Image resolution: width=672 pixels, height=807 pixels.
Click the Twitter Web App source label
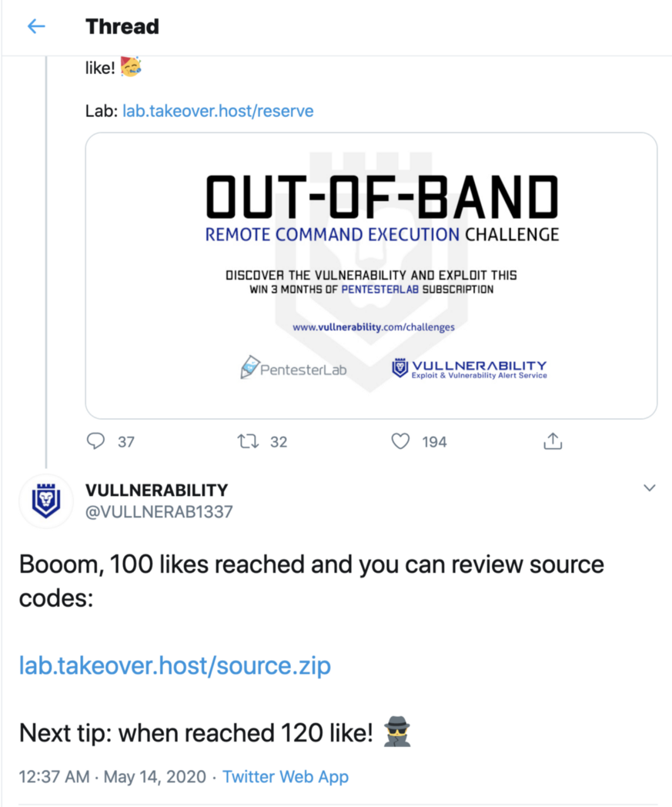pyautogui.click(x=286, y=777)
